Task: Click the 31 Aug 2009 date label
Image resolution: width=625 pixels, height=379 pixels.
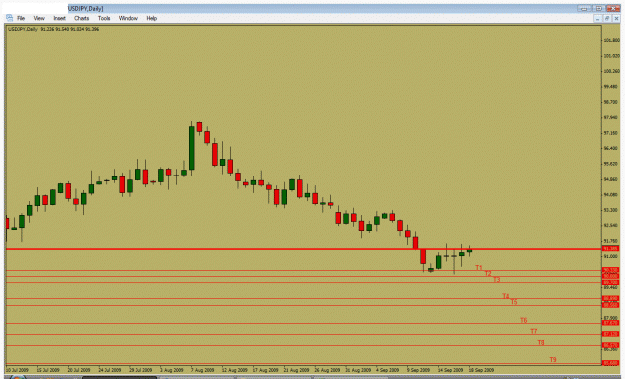Action: click(x=358, y=370)
